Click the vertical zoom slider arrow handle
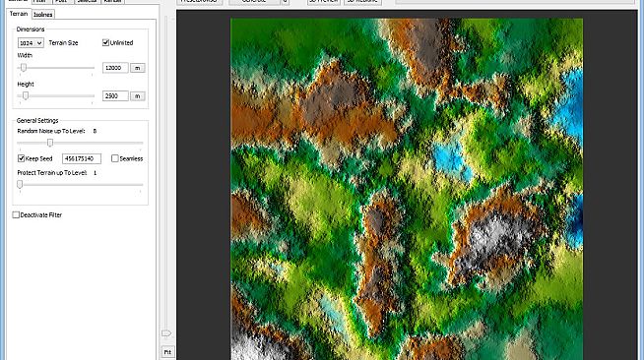Screen dimensions: 644x360 click(x=166, y=332)
